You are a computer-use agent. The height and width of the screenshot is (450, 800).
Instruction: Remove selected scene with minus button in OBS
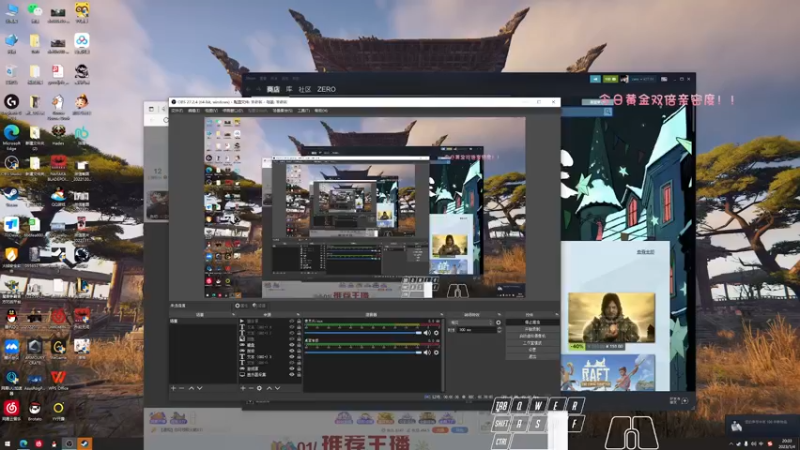click(182, 388)
